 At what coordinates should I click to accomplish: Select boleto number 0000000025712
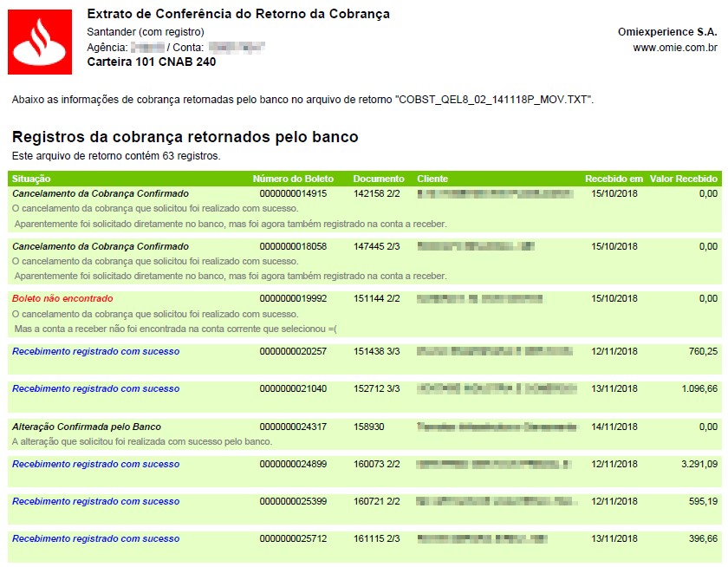pyautogui.click(x=293, y=538)
